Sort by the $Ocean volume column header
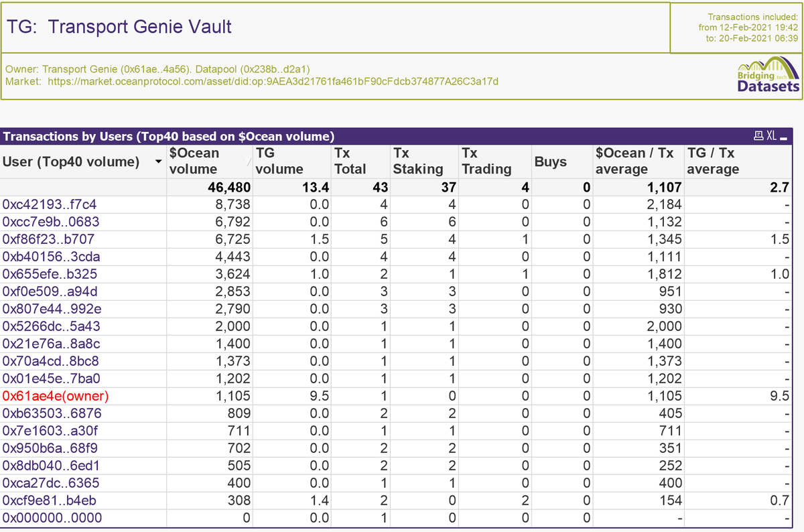Viewport: 804px width, 532px height. click(x=208, y=161)
